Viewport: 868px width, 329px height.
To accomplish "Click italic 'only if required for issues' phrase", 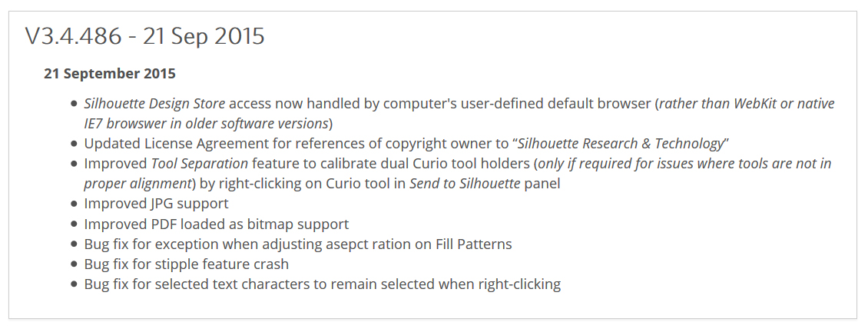I will point(615,164).
